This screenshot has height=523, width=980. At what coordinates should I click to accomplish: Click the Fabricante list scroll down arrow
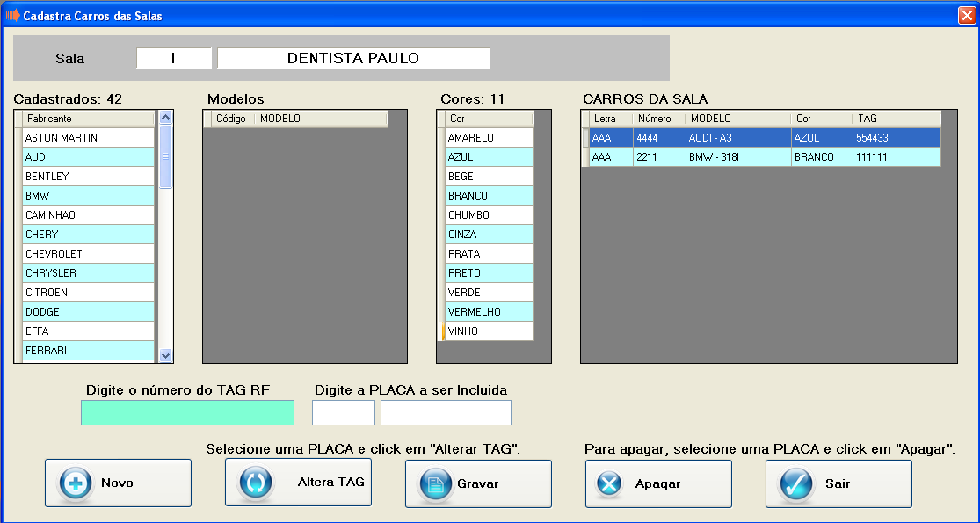click(x=165, y=355)
